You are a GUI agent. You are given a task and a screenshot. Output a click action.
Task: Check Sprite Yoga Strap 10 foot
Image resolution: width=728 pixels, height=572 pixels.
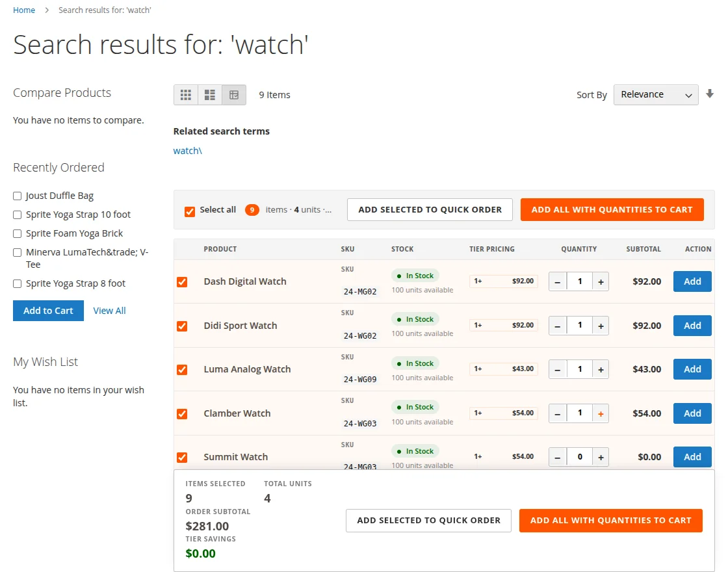click(17, 214)
